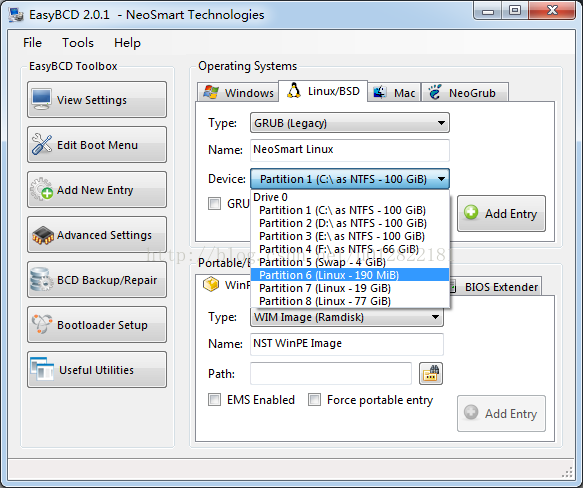Choose Partition 7 (Linux - 19 GiB)
This screenshot has width=583, height=488.
[350, 288]
